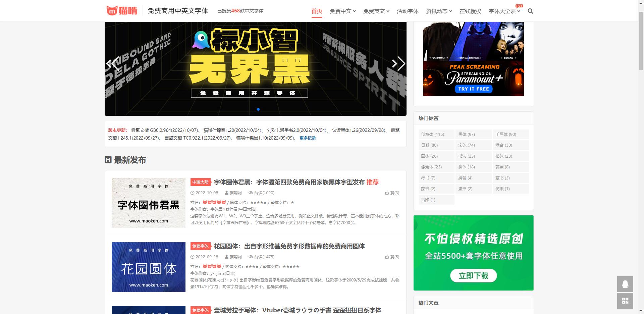Click the 最新发布 section header icon
Screen dimensions: 644x314
[108, 160]
